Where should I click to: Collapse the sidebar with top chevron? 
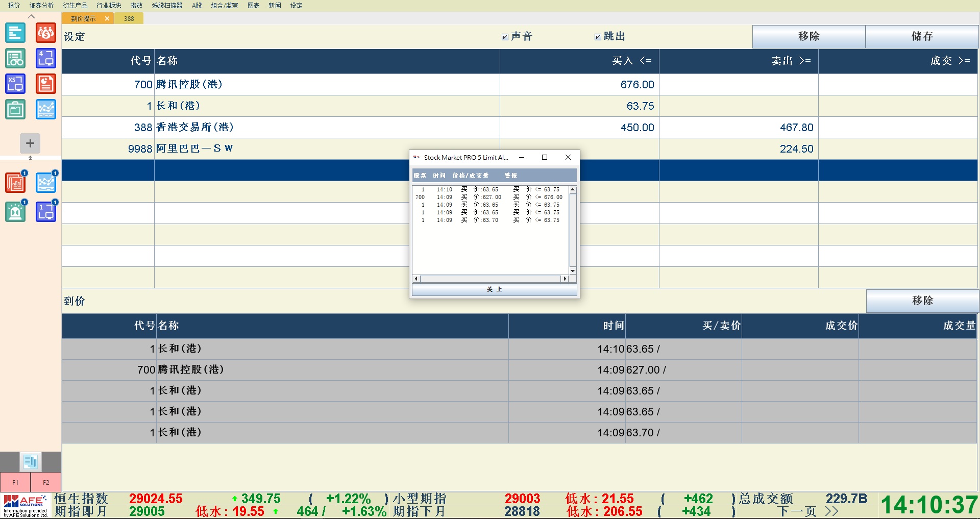point(31,16)
